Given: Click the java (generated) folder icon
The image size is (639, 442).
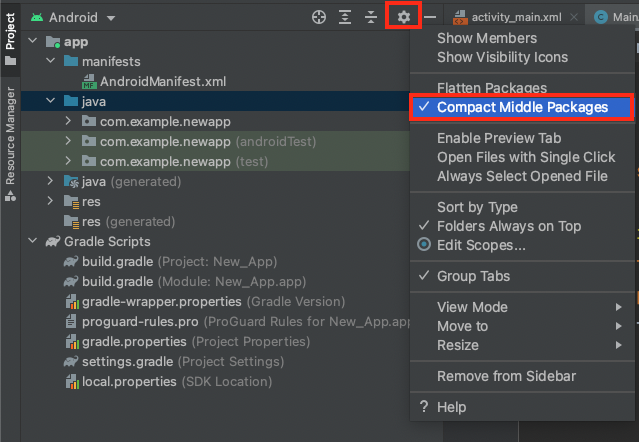Looking at the screenshot, I should click(71, 182).
